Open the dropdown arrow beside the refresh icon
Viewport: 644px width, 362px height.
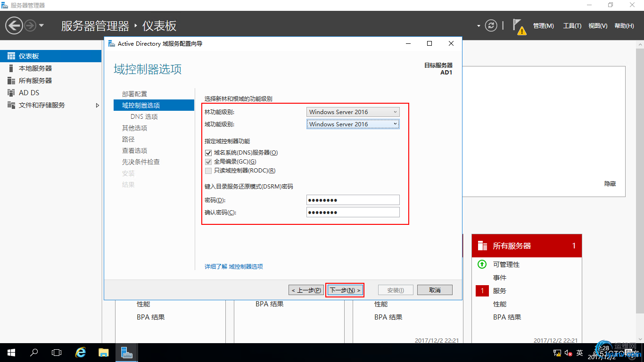click(479, 26)
